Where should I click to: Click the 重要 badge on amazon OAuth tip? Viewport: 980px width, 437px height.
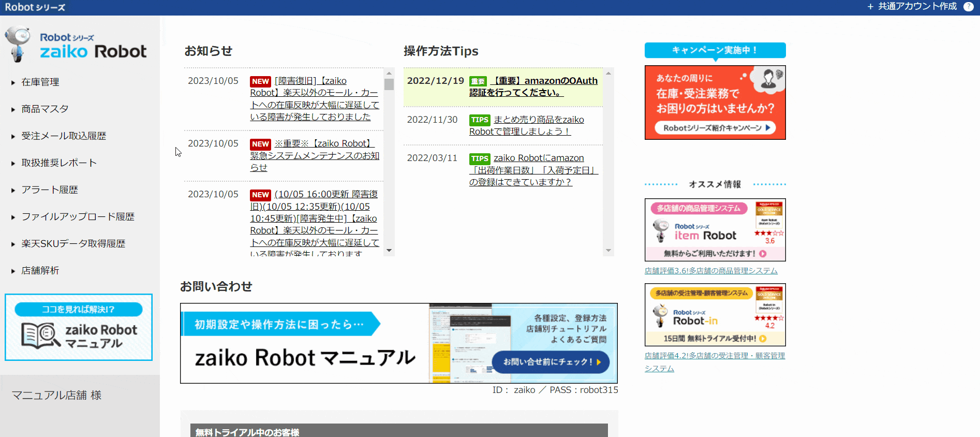pyautogui.click(x=478, y=81)
